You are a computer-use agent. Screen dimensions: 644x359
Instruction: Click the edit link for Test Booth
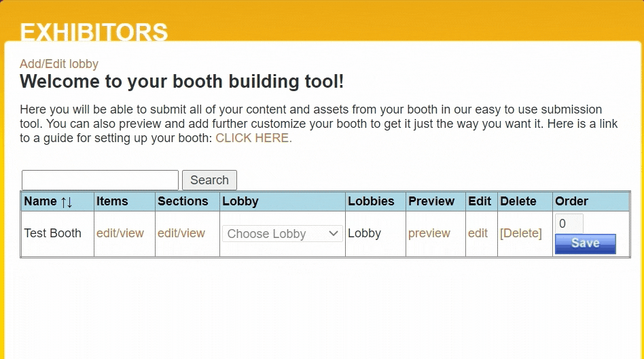click(x=478, y=233)
